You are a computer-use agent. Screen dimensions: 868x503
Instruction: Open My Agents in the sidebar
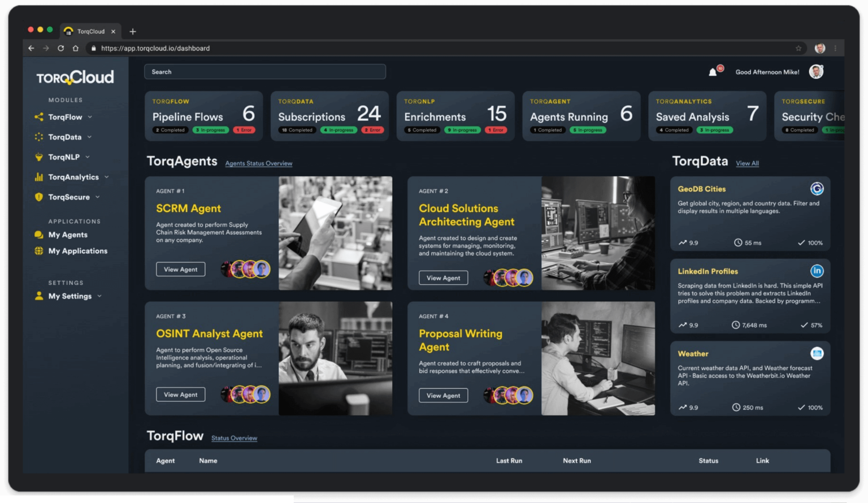(x=68, y=235)
